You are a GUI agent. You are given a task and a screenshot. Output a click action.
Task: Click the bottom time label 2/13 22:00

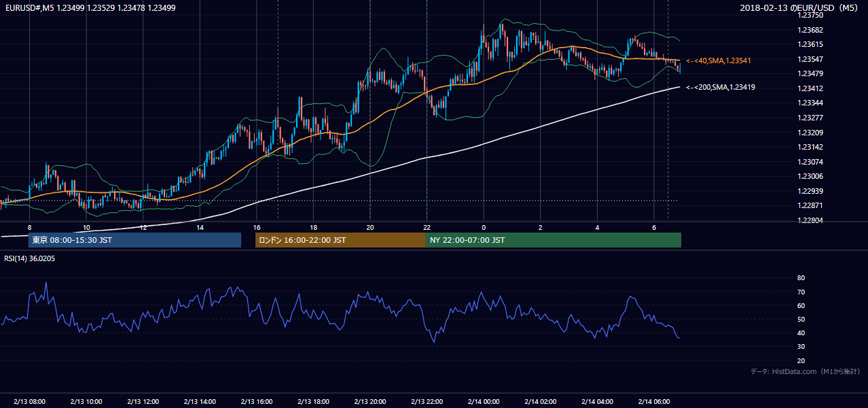coord(427,402)
